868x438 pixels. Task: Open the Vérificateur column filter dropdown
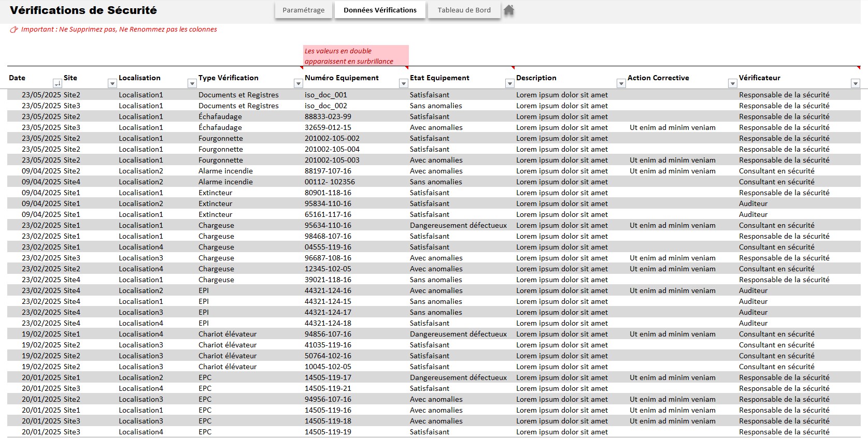pos(855,83)
